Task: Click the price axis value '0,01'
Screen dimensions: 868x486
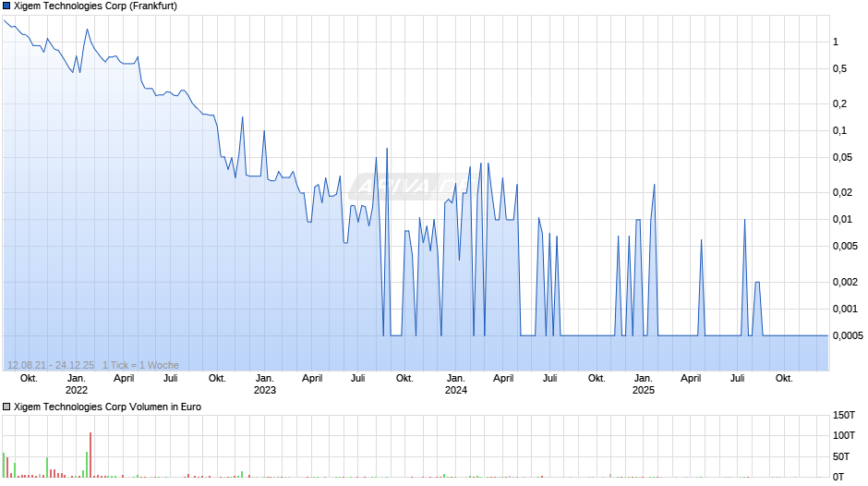Action: coord(842,220)
